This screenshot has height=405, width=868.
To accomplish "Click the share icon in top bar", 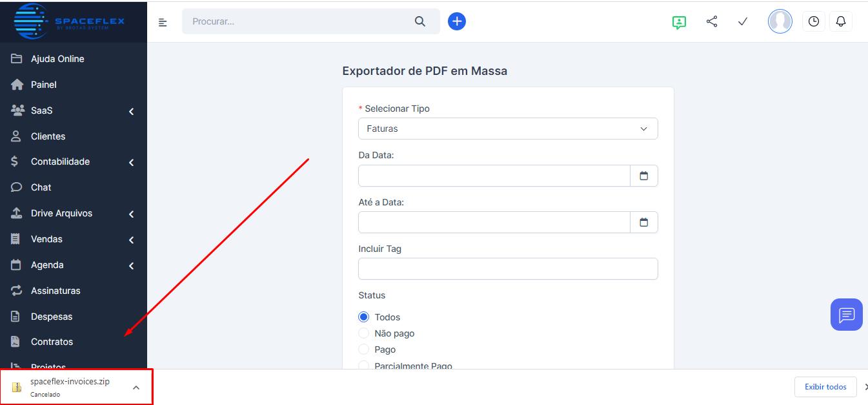I will pos(712,21).
